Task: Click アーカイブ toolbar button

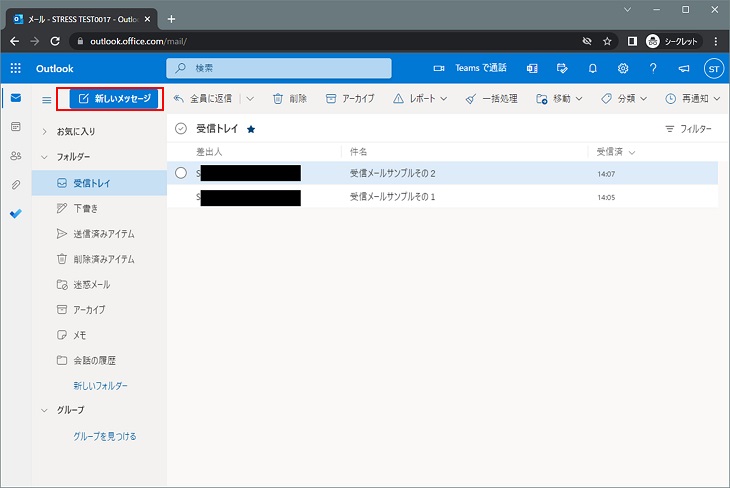Action: tap(350, 98)
